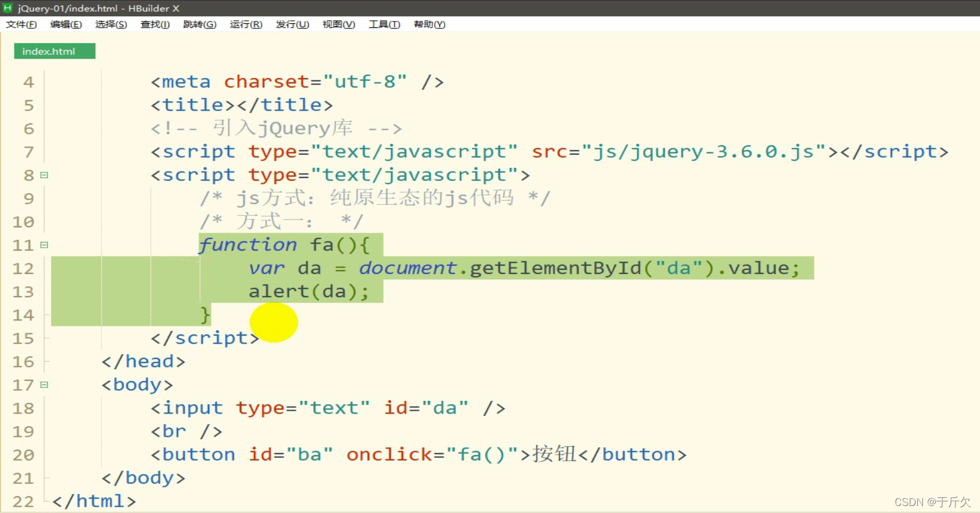Open the 工具(T) menu

(384, 24)
